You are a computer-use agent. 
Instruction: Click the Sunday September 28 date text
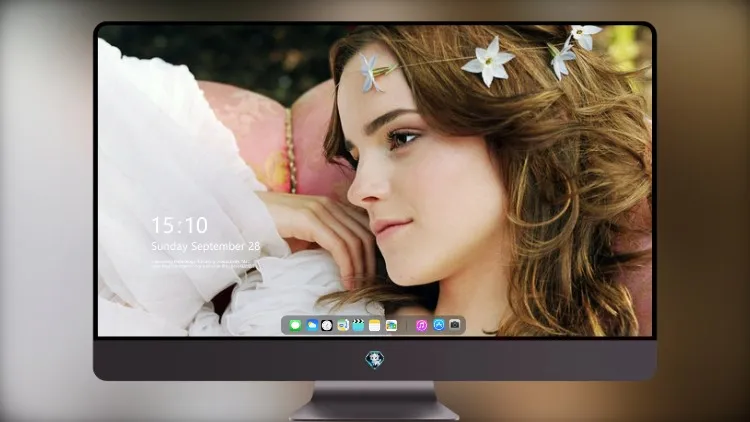pos(206,246)
